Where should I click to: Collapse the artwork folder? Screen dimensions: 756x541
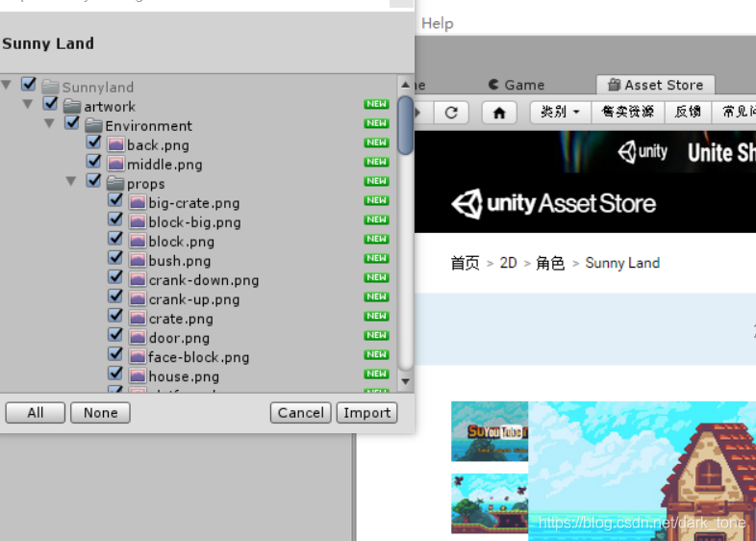(x=28, y=104)
